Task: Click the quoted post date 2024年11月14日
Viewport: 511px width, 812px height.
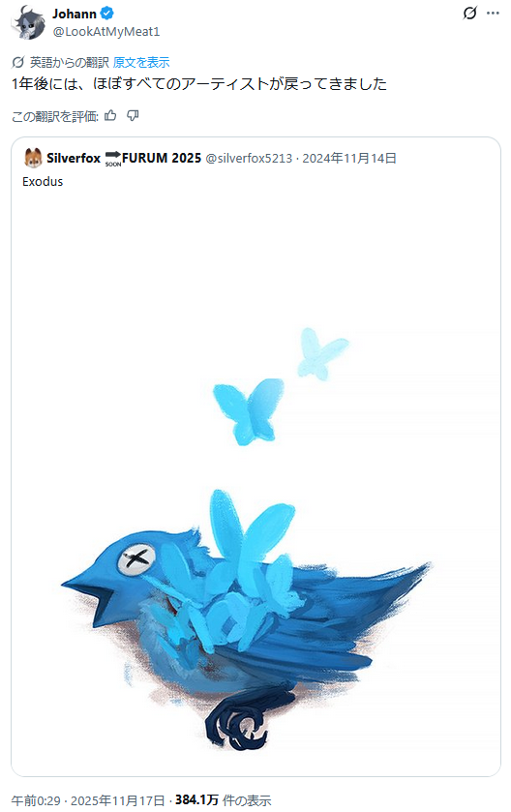Action: pyautogui.click(x=349, y=158)
